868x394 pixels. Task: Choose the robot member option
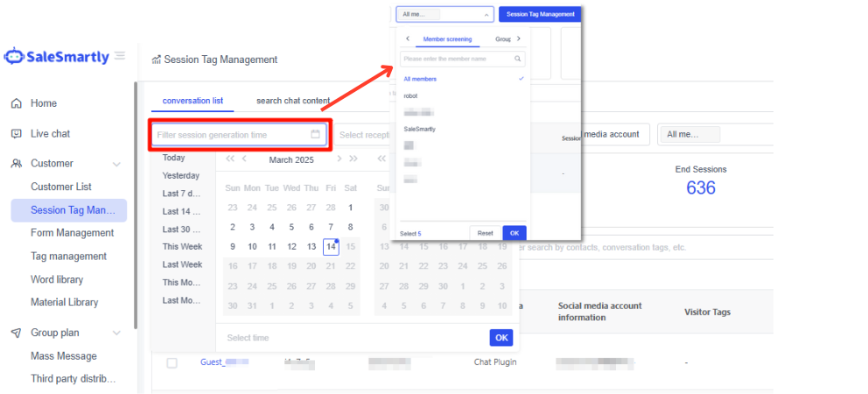(x=410, y=95)
